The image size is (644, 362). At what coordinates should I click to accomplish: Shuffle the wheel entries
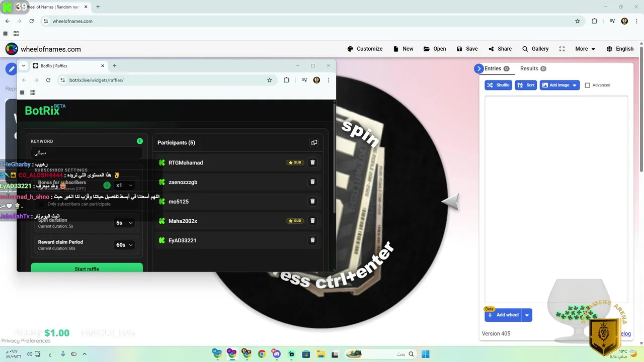click(x=498, y=85)
